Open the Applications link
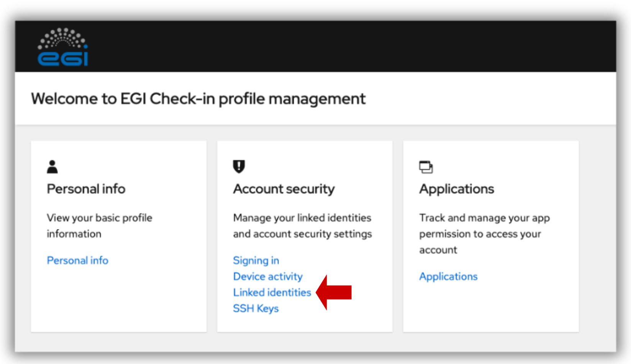This screenshot has height=364, width=631. [448, 277]
